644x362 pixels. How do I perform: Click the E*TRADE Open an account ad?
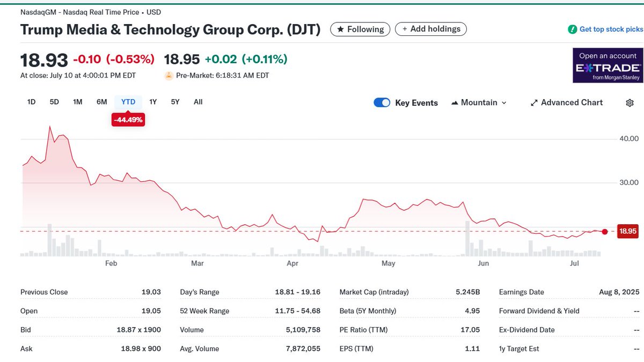[608, 65]
